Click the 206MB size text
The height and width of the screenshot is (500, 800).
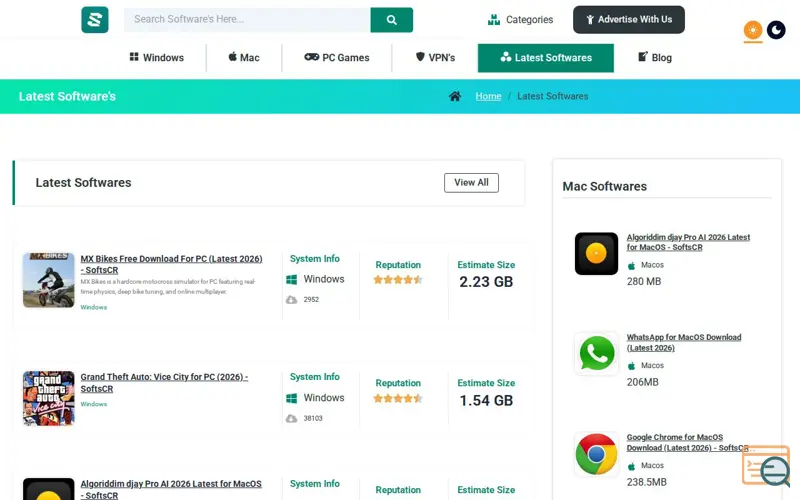click(x=643, y=382)
